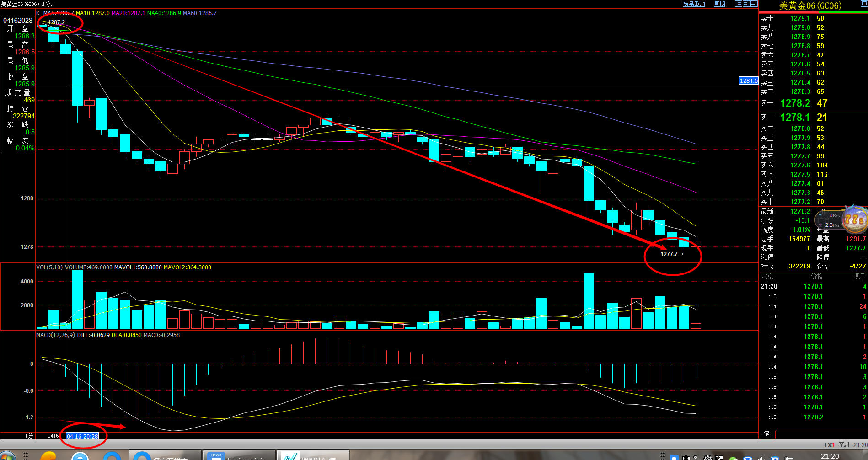
Task: Open the 商品叠加 link
Action: point(694,4)
